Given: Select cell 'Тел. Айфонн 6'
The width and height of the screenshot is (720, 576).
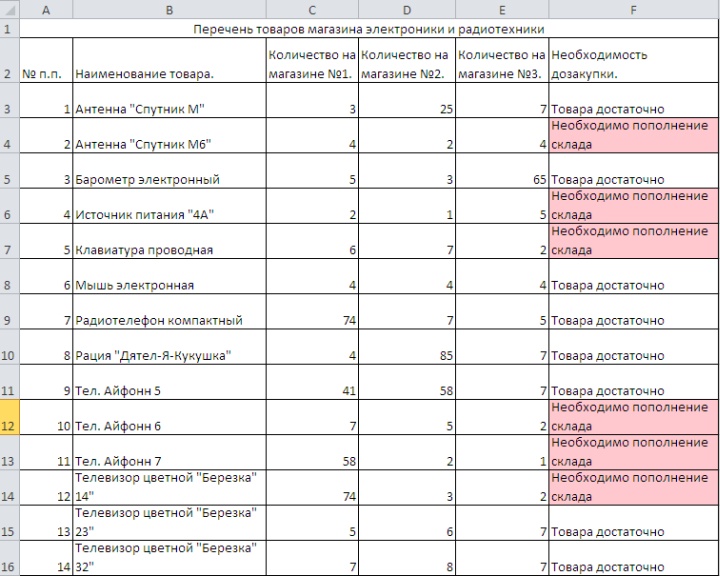Looking at the screenshot, I should click(169, 417).
